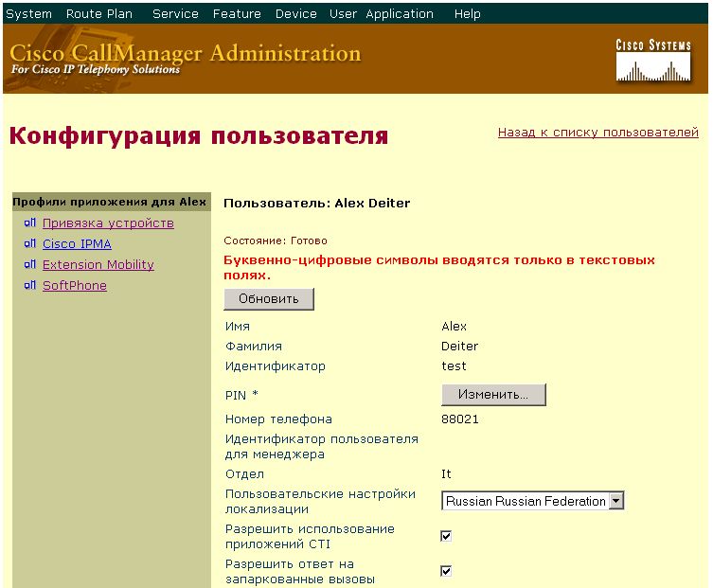Click the Изменить... PIN button
This screenshot has height=588, width=713.
click(x=493, y=394)
